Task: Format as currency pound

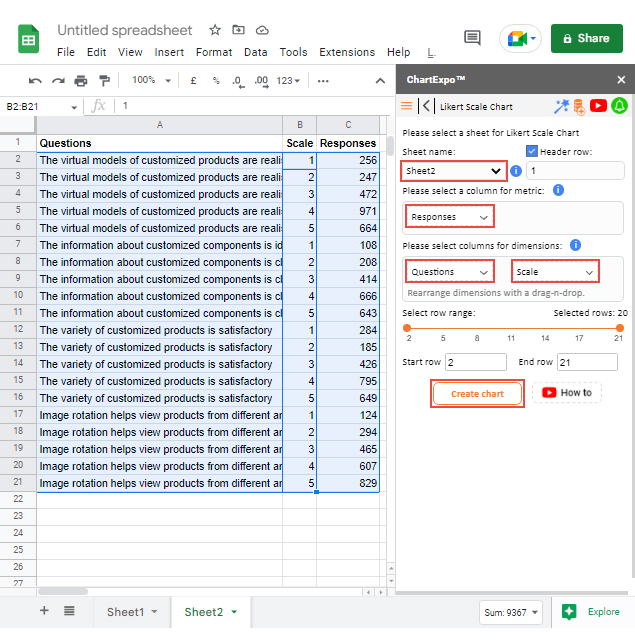Action: coord(193,81)
